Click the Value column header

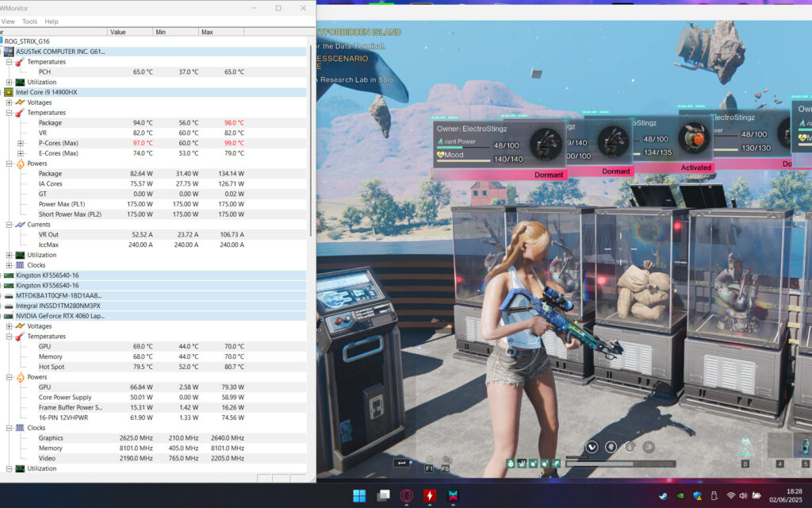point(130,32)
